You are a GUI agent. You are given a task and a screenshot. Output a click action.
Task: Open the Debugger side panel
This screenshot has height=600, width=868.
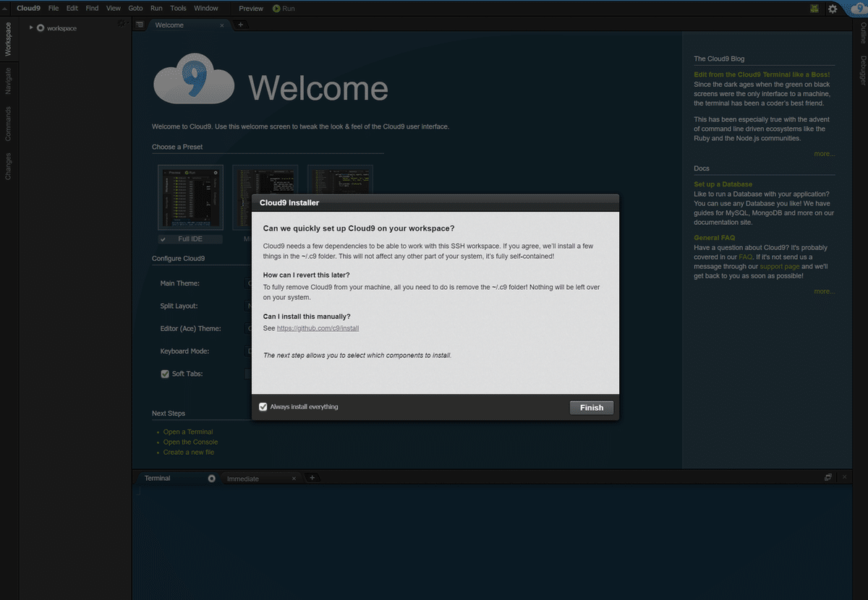click(863, 70)
